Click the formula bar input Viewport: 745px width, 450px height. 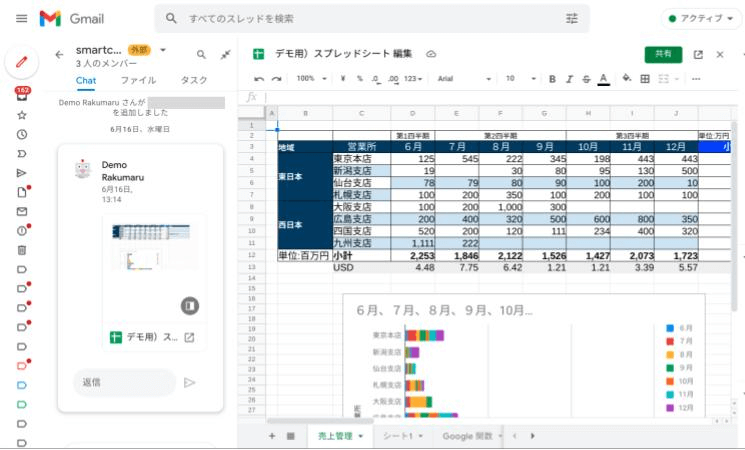coord(499,97)
